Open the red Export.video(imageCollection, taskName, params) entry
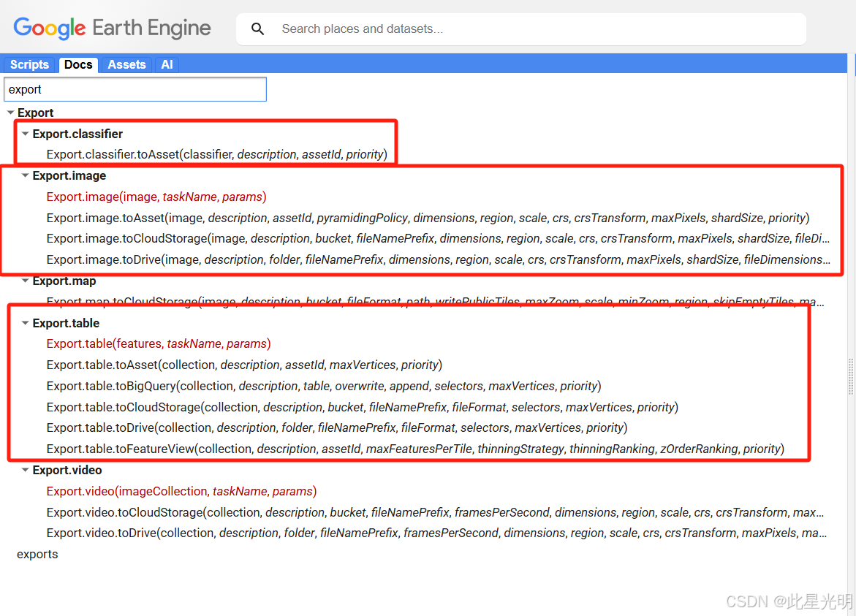The image size is (856, 616). 182,491
